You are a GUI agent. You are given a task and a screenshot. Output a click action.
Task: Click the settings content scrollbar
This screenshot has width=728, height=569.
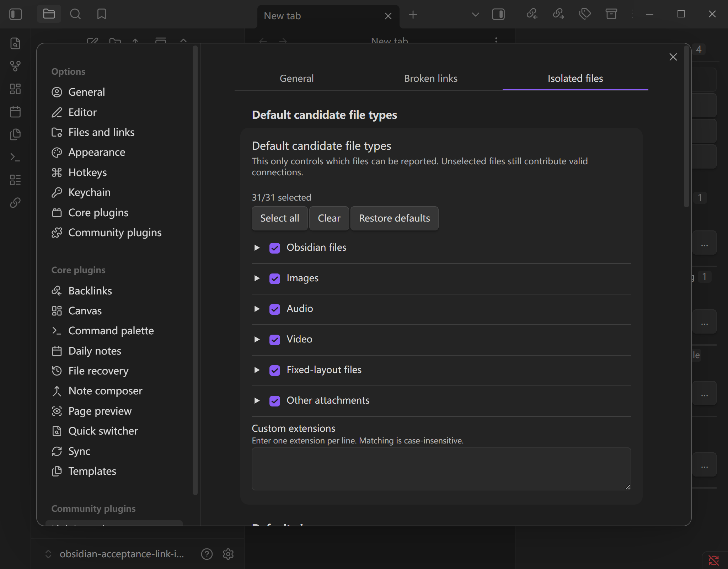686,126
